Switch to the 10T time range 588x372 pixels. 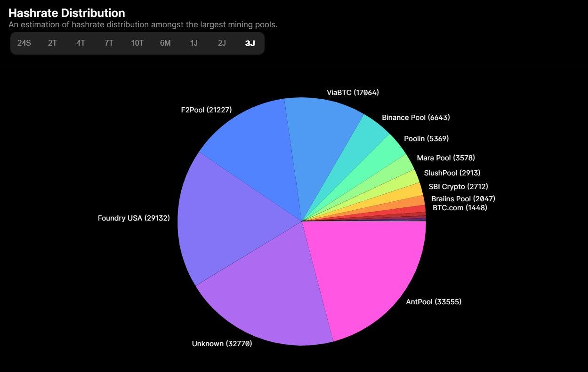coord(137,43)
